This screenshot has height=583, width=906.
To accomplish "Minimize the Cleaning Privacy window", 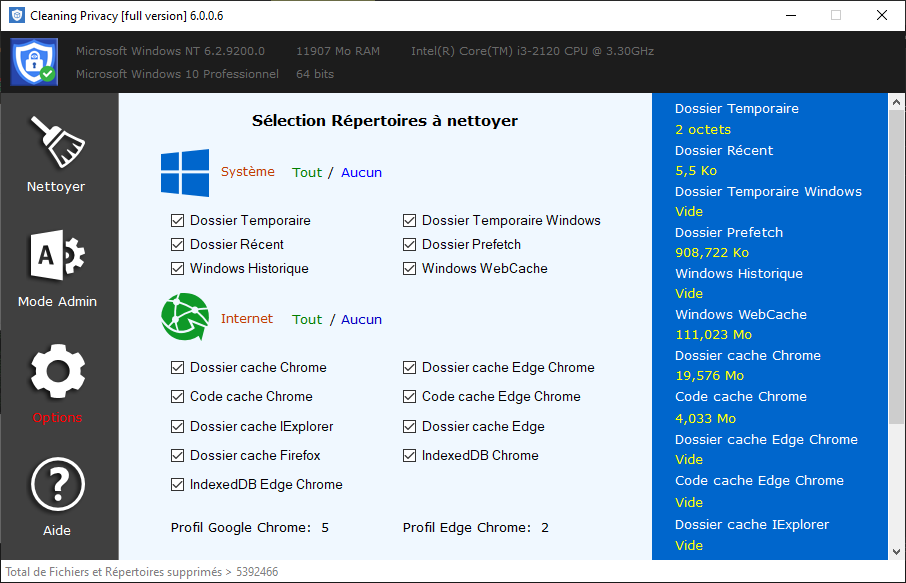I will tap(791, 16).
